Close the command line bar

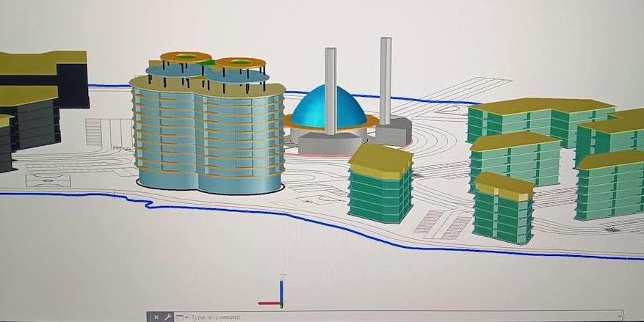pyautogui.click(x=156, y=318)
